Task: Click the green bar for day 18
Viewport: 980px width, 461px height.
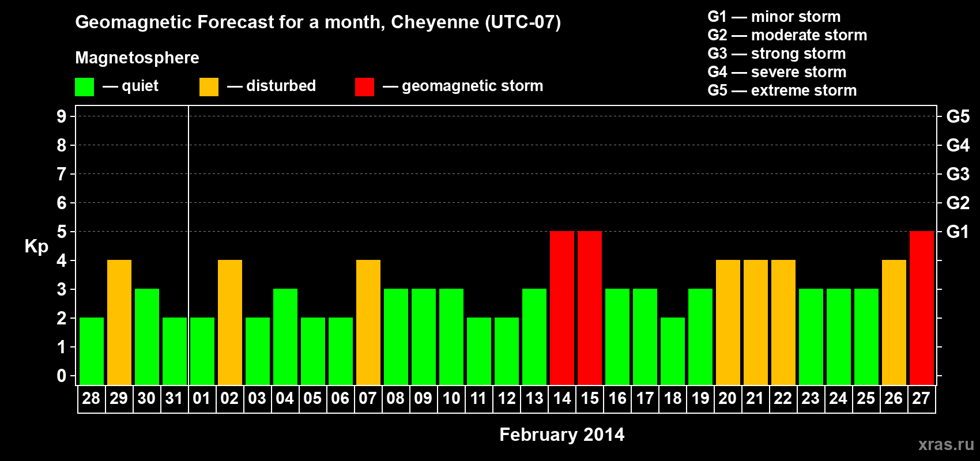Action: pyautogui.click(x=673, y=352)
